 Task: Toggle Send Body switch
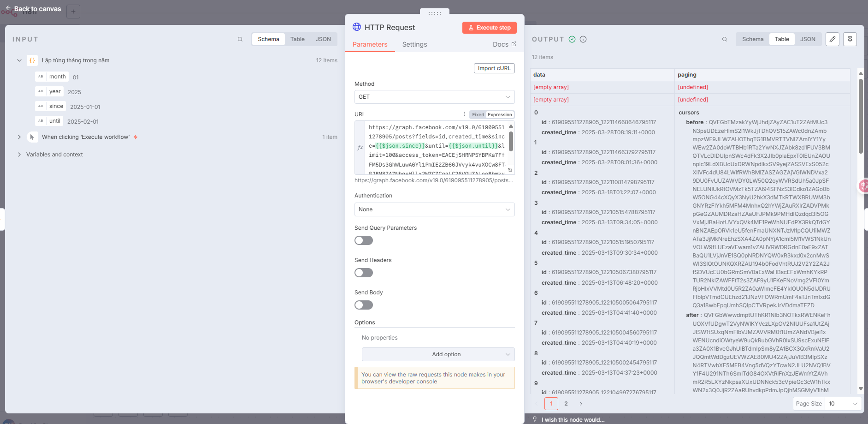coord(364,305)
